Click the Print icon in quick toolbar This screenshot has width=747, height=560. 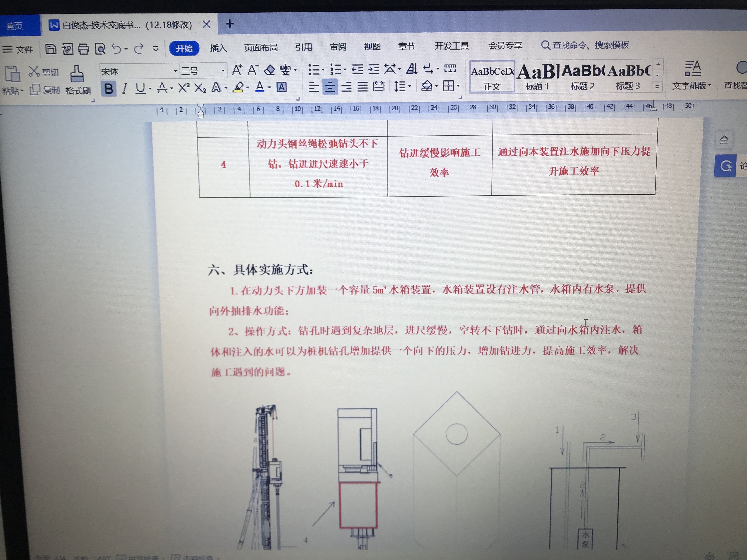tap(83, 49)
